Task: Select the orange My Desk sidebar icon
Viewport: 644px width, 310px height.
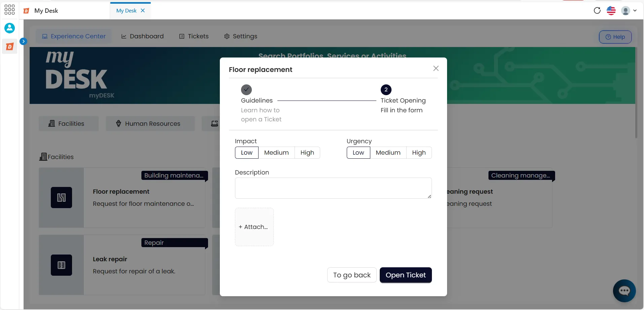Action: (10, 46)
